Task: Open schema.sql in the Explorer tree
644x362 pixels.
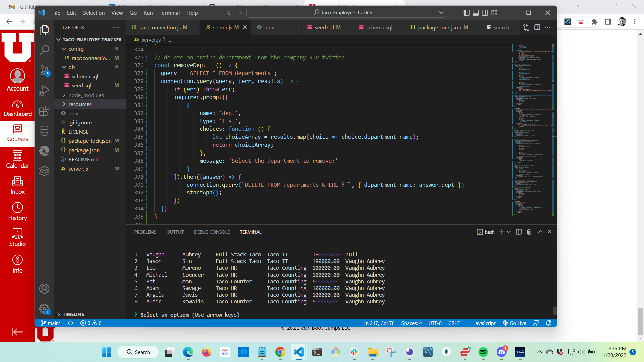Action: pos(85,76)
